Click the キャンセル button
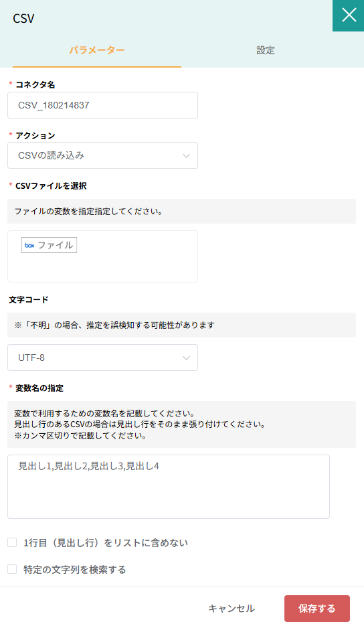364x626 pixels. 232,609
